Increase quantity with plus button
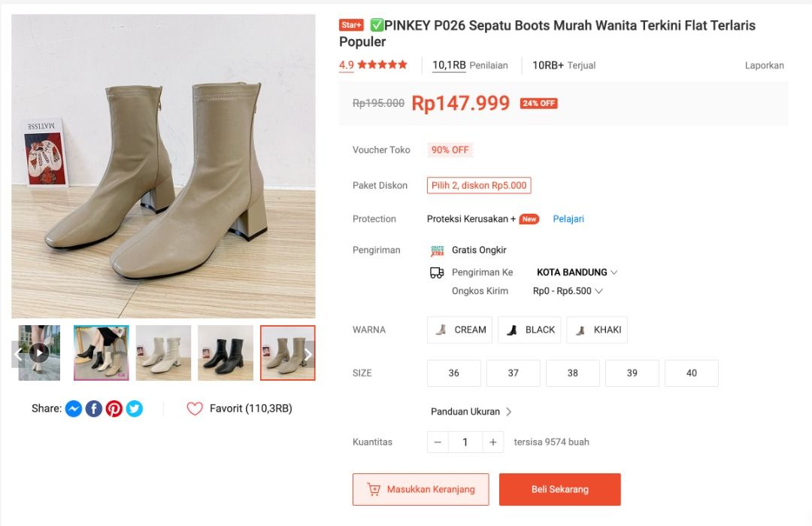The height and width of the screenshot is (526, 812). 492,442
